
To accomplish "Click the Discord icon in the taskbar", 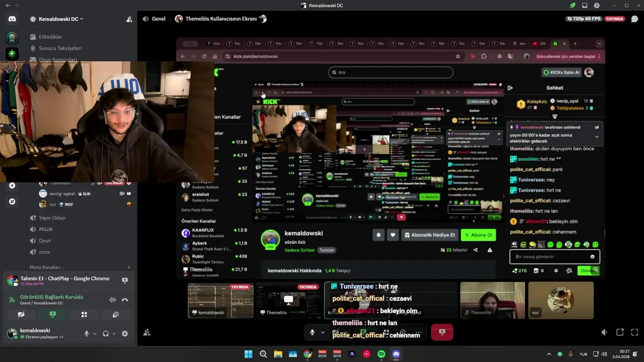I will [x=396, y=354].
